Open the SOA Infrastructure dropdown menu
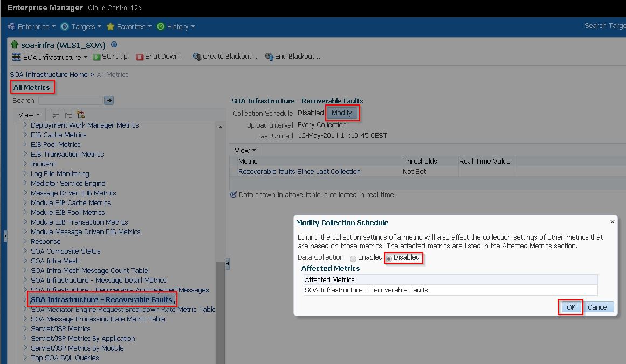 49,57
